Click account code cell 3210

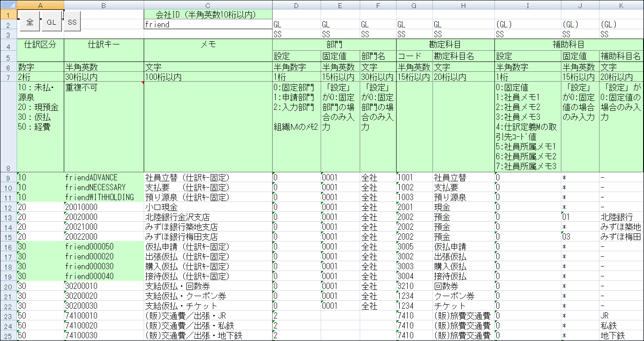click(415, 286)
